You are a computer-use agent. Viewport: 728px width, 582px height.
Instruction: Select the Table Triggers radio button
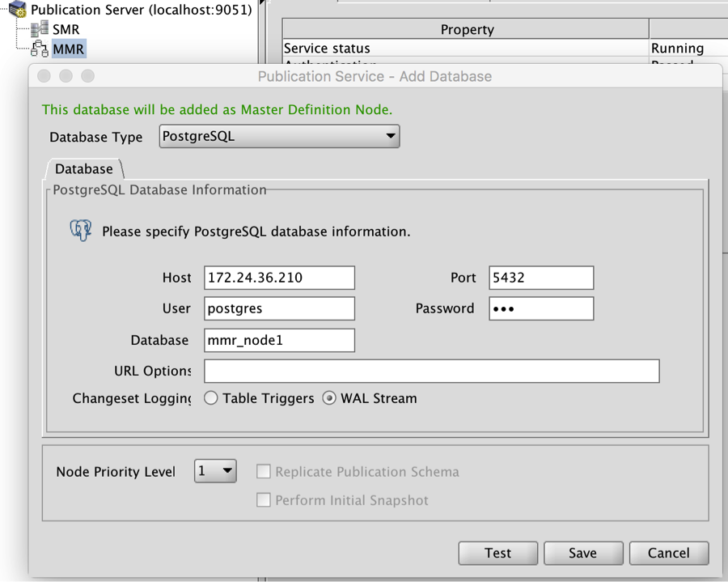tap(211, 398)
